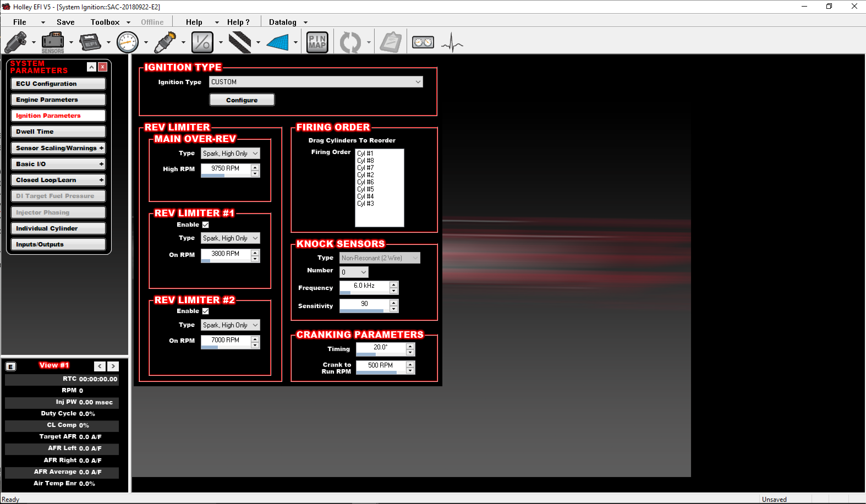Click the 6.0 kHz Frequency field
Image resolution: width=866 pixels, height=504 pixels.
(365, 286)
